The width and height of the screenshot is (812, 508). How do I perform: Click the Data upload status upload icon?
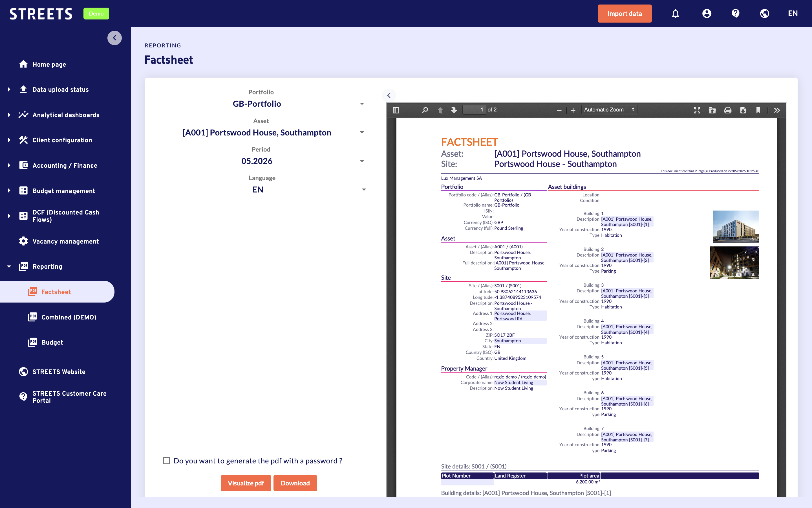(x=23, y=89)
